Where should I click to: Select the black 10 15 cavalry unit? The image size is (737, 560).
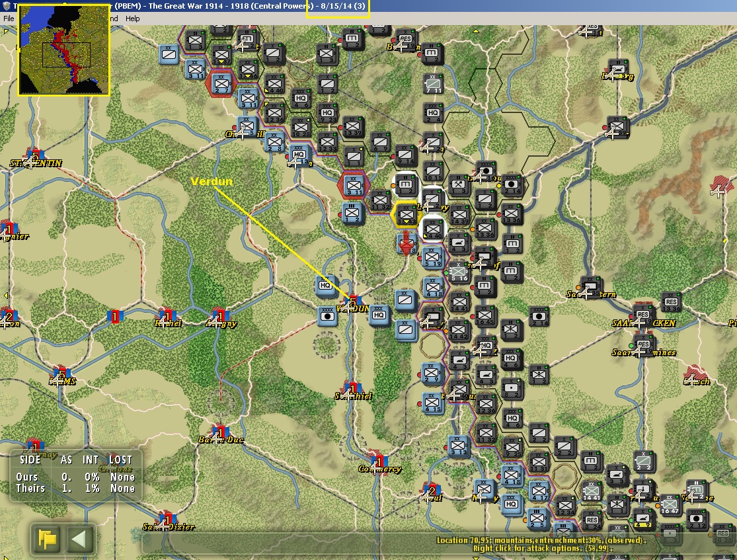click(x=432, y=171)
